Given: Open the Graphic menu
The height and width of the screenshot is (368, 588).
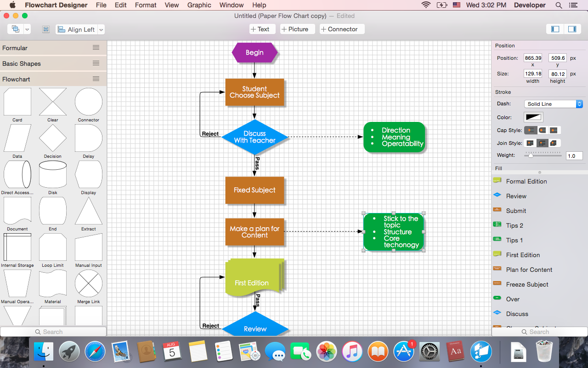Looking at the screenshot, I should (x=199, y=5).
